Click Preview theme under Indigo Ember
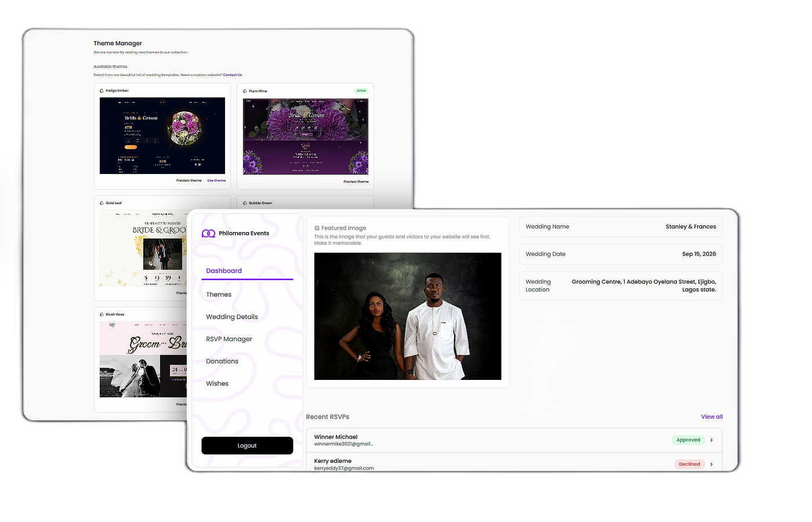 (189, 180)
